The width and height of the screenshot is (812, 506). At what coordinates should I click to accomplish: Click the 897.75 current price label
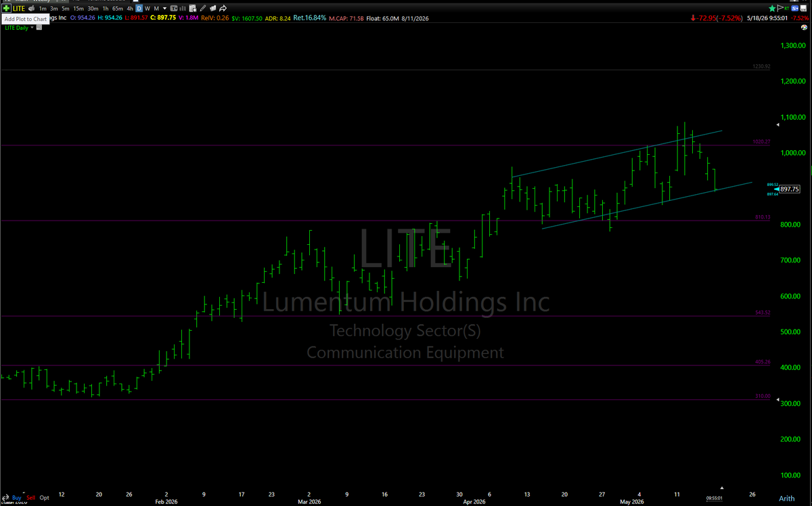(790, 189)
